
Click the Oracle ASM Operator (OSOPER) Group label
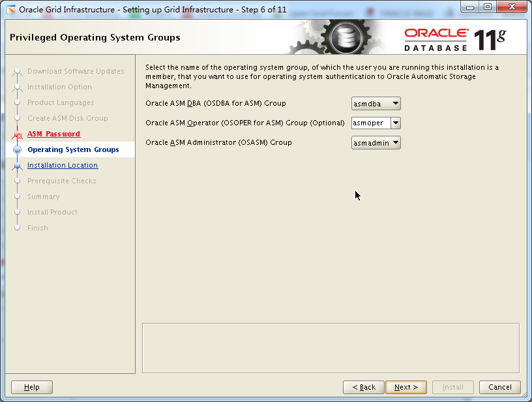click(245, 123)
